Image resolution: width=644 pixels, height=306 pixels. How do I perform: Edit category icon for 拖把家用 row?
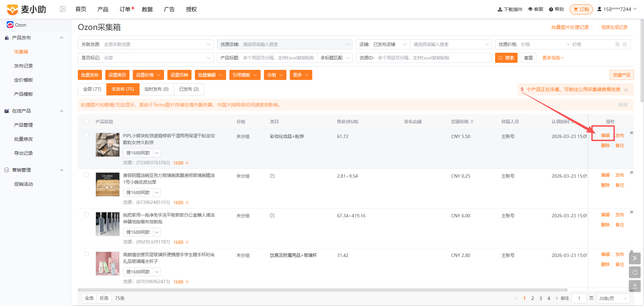[272, 216]
